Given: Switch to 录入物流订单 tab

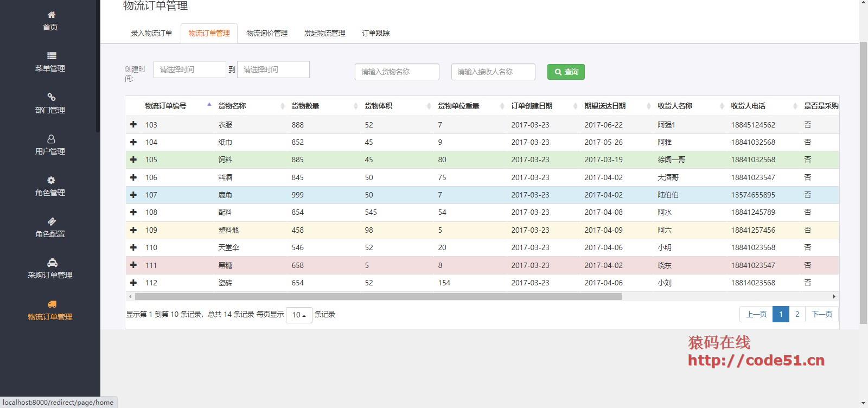Looking at the screenshot, I should pos(151,33).
